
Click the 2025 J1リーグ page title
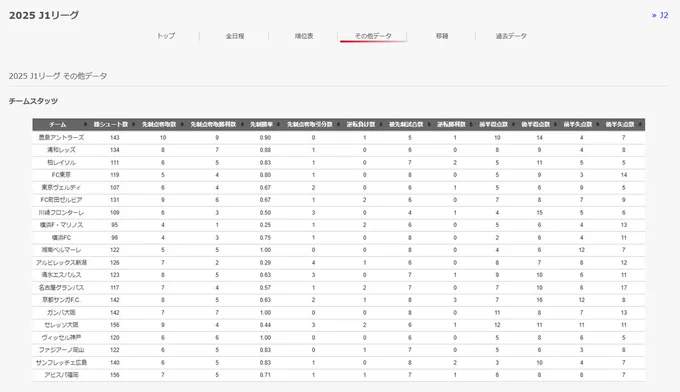point(44,15)
